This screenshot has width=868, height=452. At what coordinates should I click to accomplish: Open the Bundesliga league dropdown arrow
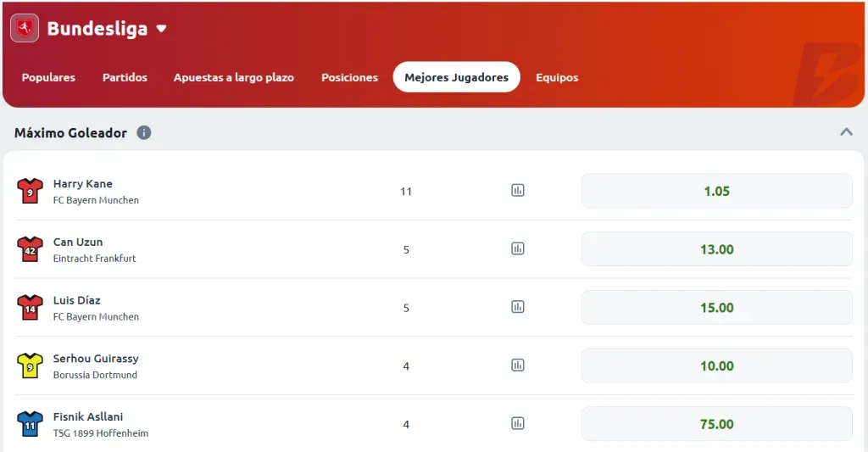click(161, 29)
